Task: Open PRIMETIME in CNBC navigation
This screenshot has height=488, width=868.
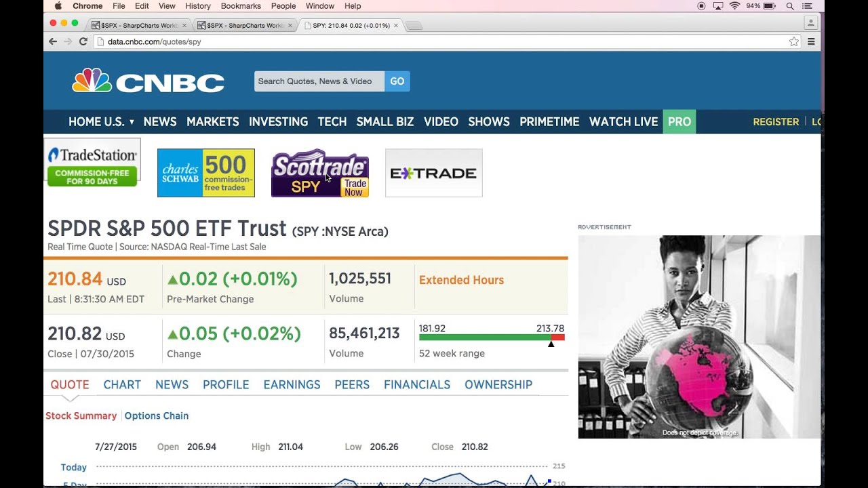Action: 549,122
